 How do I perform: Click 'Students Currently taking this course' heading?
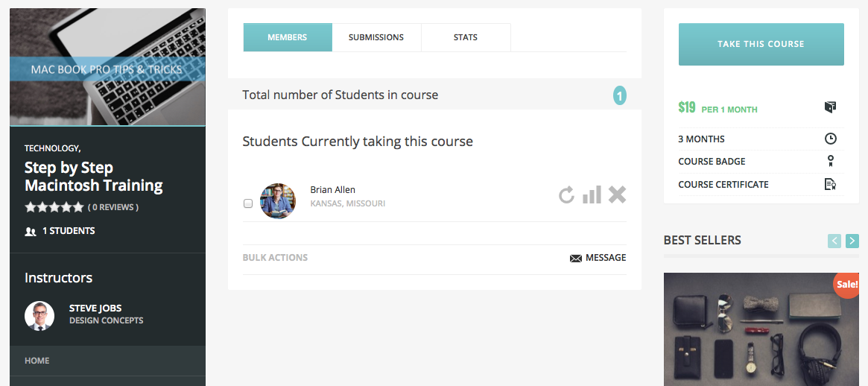pos(358,142)
